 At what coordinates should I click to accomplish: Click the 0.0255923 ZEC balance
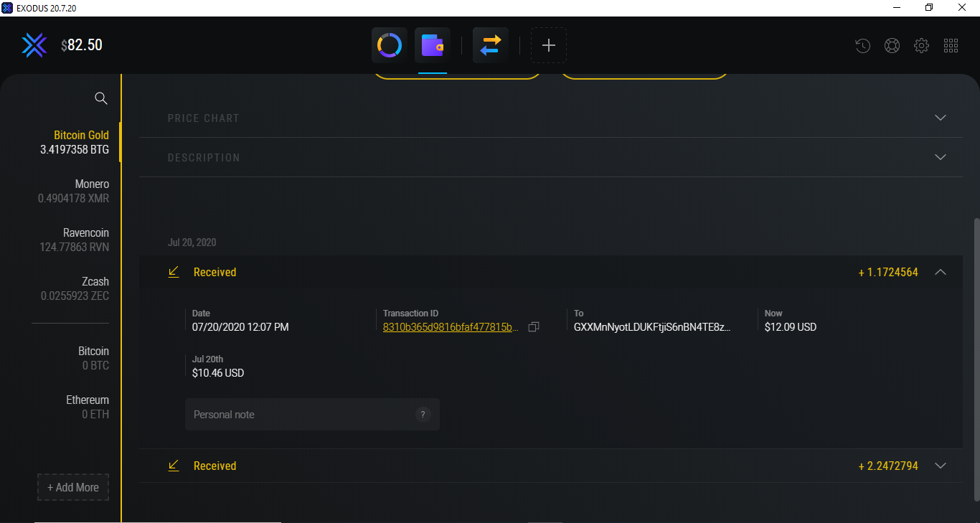pos(75,296)
